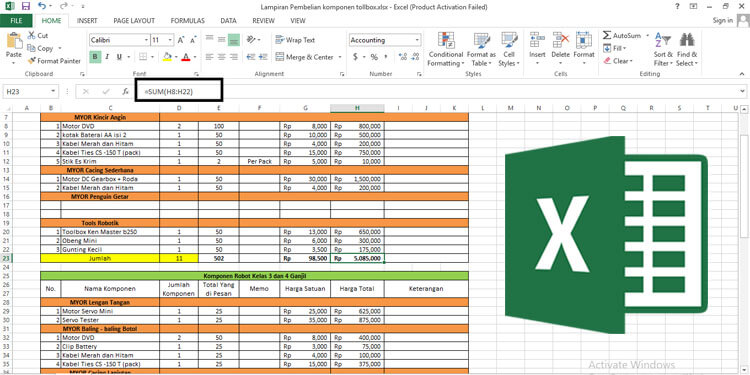This screenshot has width=750, height=375.
Task: Apply percent style to cell
Action: pyautogui.click(x=374, y=57)
